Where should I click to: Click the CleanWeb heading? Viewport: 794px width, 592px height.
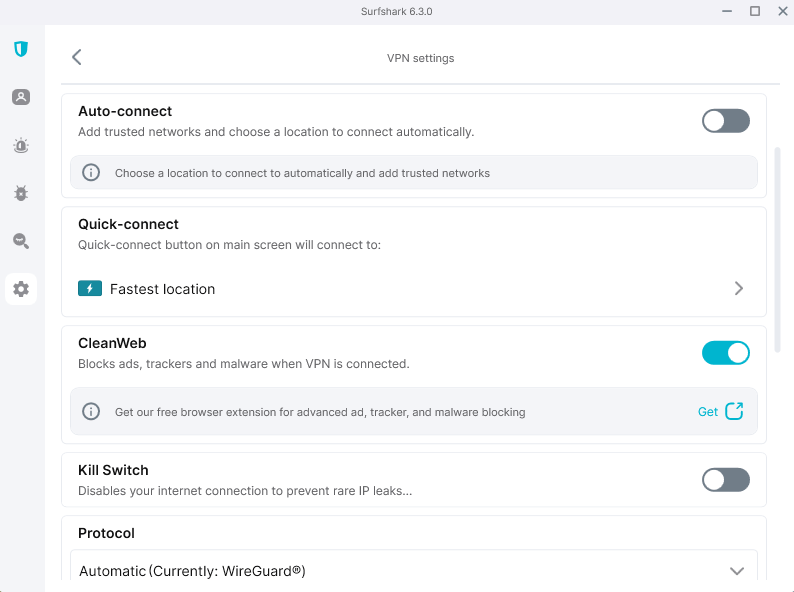[112, 343]
